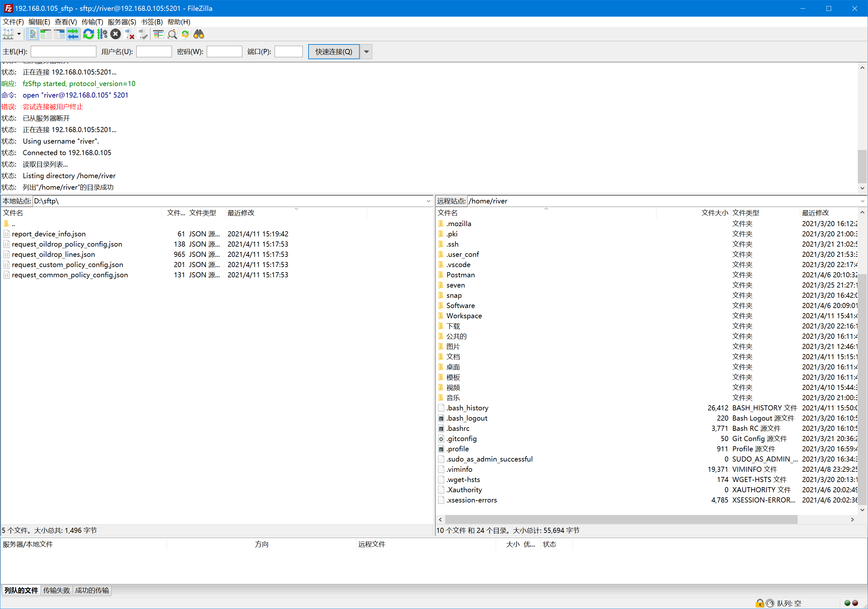868x609 pixels.
Task: Click the remote list horizontal scrollbar
Action: (x=621, y=519)
